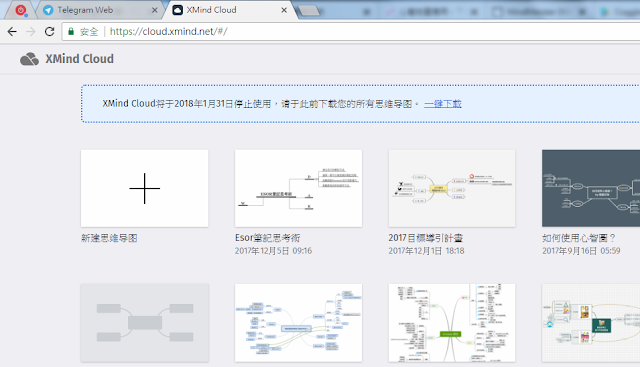Close the XMind Cloud tab

tap(284, 10)
